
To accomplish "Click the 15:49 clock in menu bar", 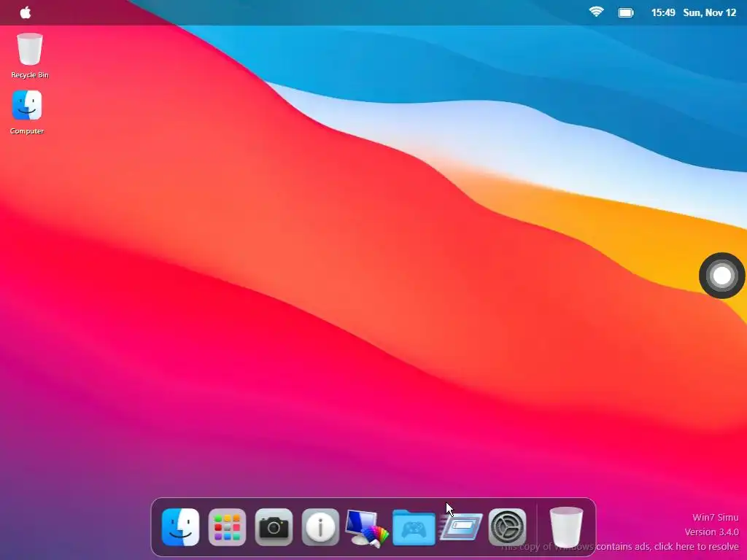I will coord(663,12).
